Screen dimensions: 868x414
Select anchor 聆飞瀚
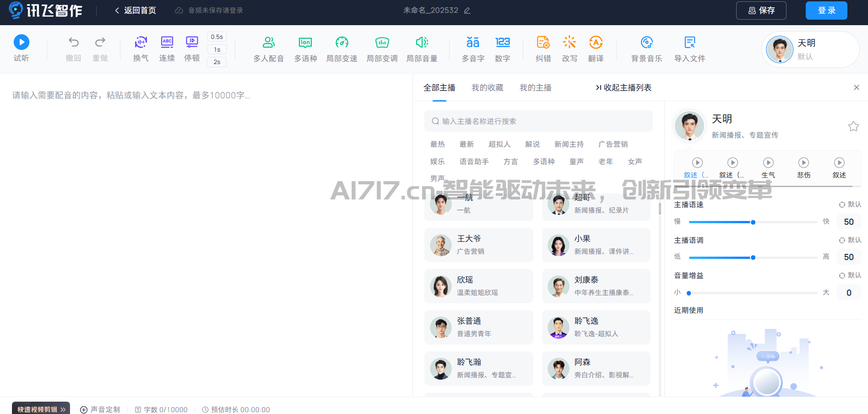coord(478,368)
